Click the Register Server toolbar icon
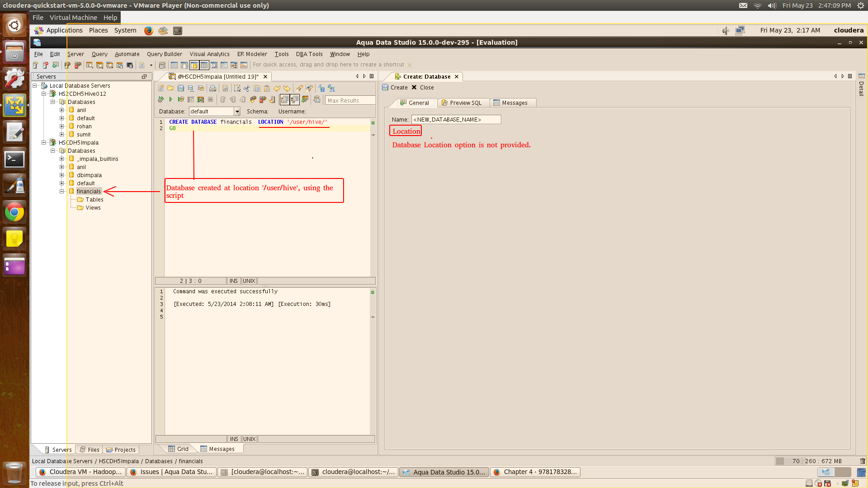Viewport: 868px width, 488px height. 35,65
